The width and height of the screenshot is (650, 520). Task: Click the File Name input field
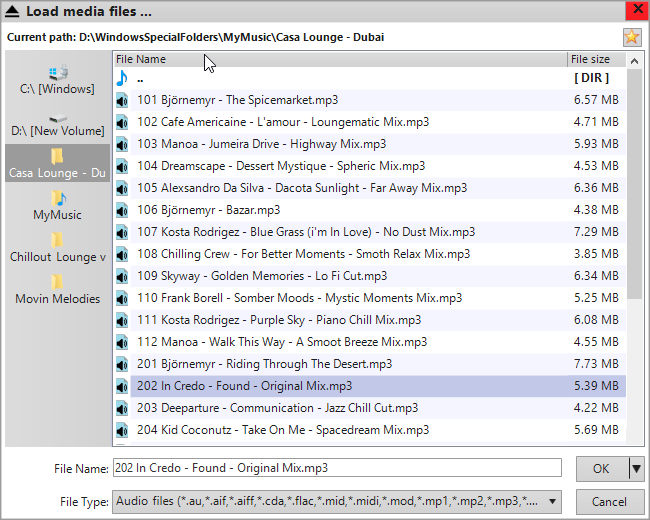(x=337, y=468)
